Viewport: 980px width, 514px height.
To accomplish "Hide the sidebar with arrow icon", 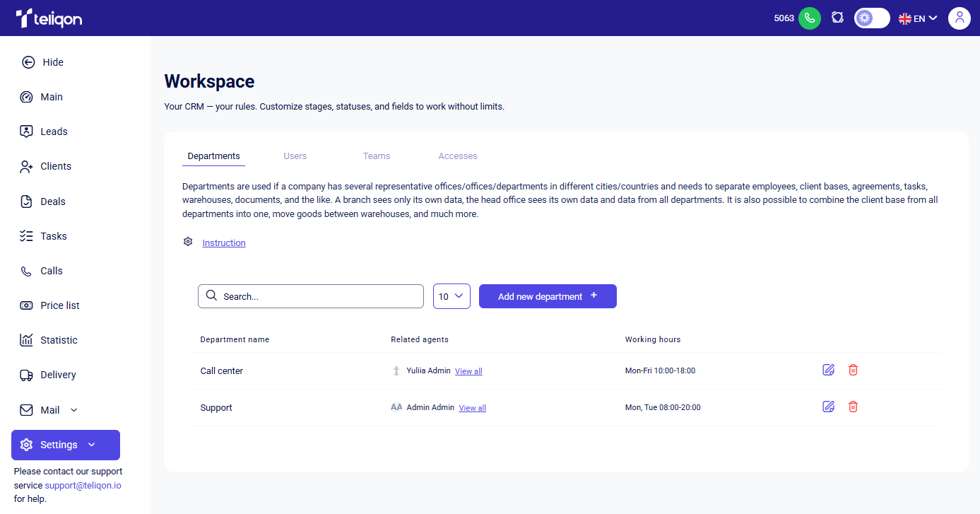I will pos(28,62).
